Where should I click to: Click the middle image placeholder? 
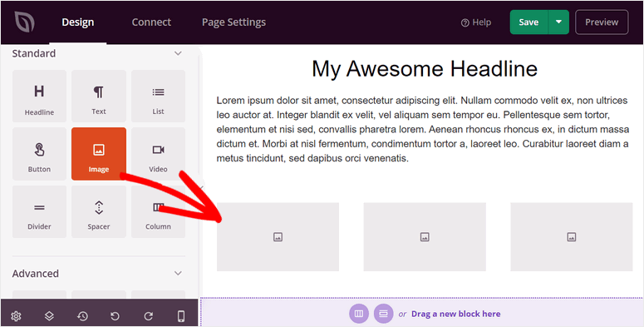click(425, 237)
